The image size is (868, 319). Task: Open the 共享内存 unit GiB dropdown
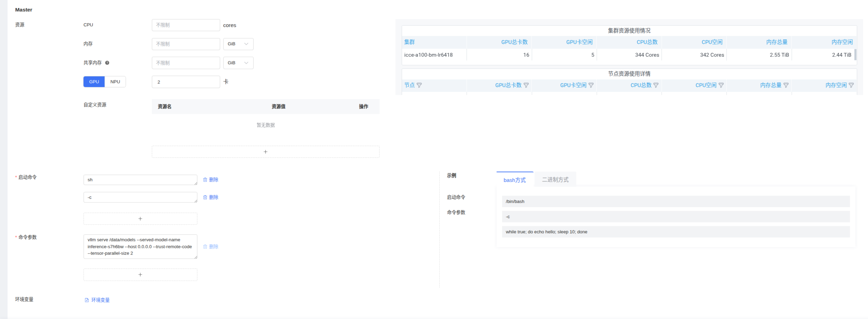coord(238,63)
